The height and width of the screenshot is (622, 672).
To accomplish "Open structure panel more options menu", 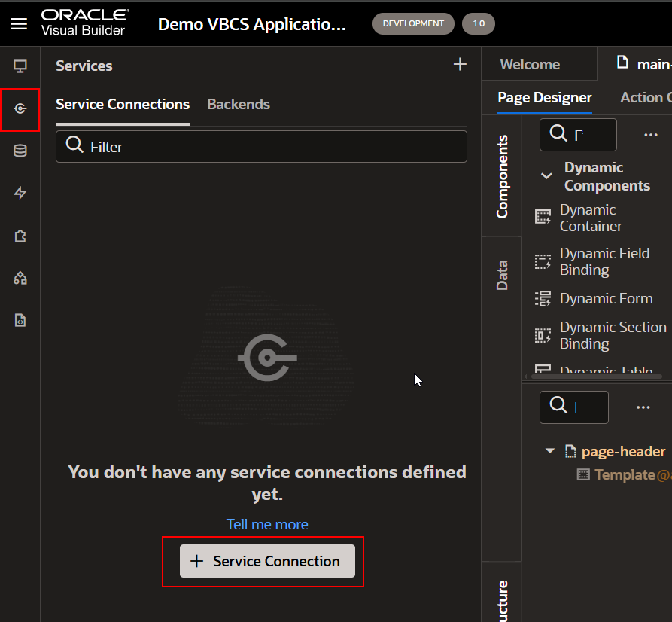I will coord(643,407).
